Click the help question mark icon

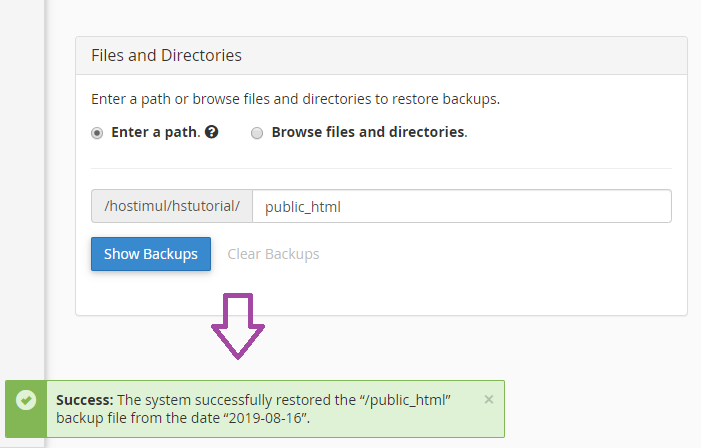pos(212,132)
